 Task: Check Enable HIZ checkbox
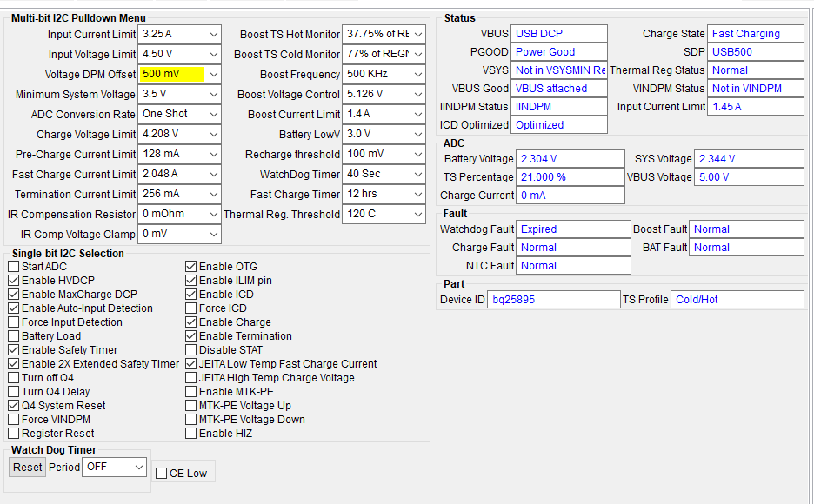click(191, 434)
